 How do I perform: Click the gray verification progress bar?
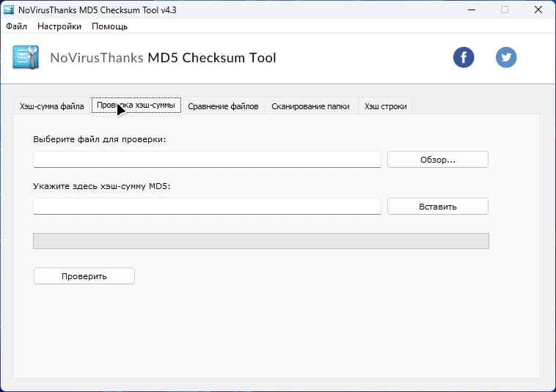(261, 241)
